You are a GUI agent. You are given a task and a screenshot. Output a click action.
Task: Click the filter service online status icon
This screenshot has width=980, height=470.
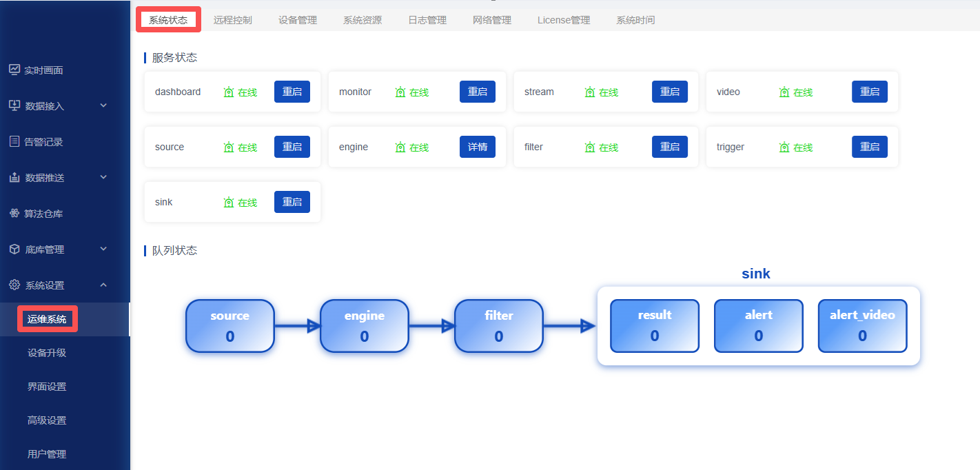(x=590, y=147)
